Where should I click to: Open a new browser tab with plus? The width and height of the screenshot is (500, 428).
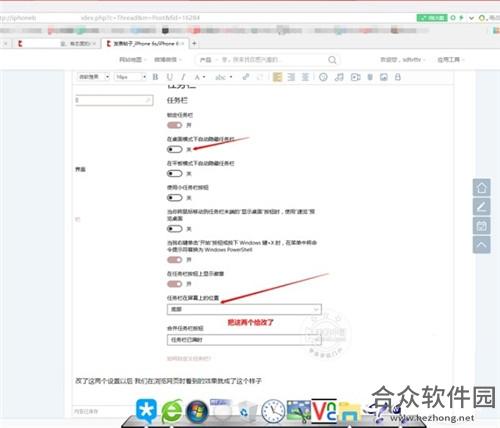coord(194,43)
